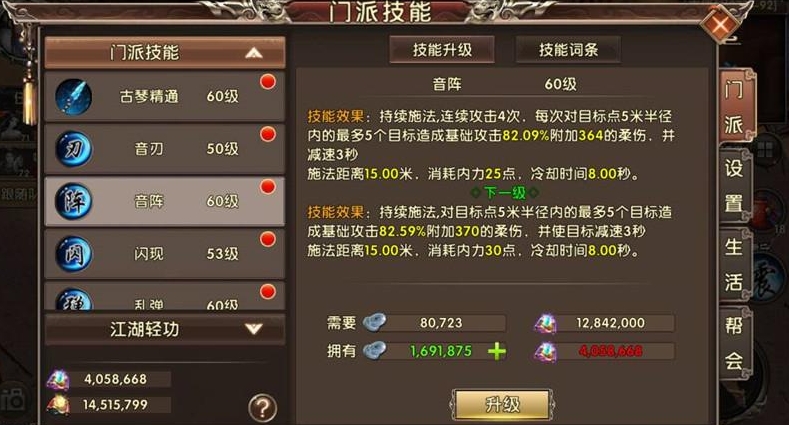The height and width of the screenshot is (425, 789).
Task: Click the red dot on 古琴精通
Action: click(x=268, y=82)
